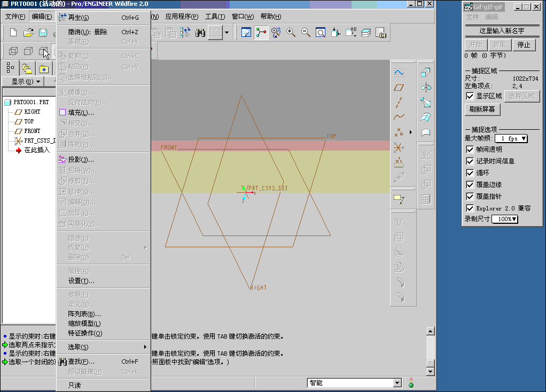Open the 智能 selection filter dropdown
The width and height of the screenshot is (546, 392).
(397, 383)
